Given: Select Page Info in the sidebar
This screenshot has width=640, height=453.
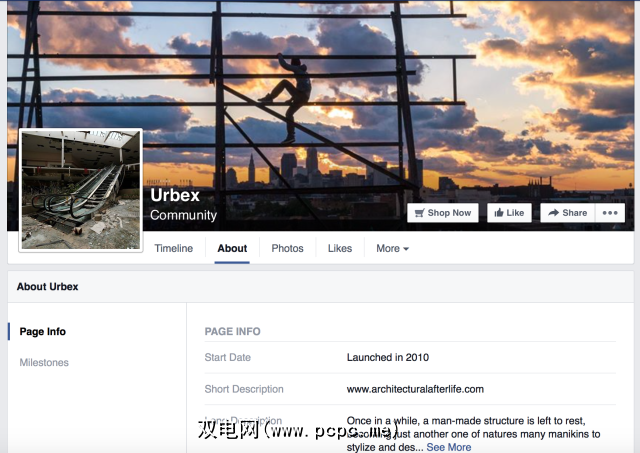Looking at the screenshot, I should click(x=42, y=331).
